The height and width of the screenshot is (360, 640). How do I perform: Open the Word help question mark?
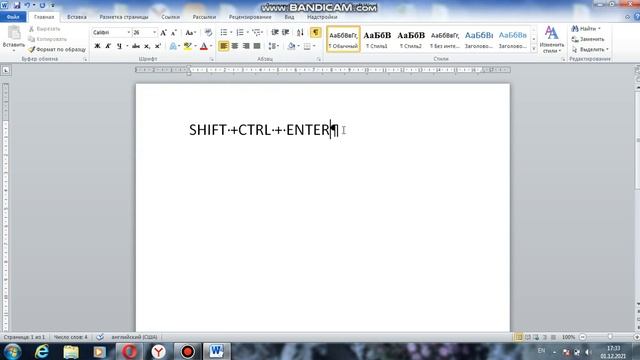pyautogui.click(x=637, y=17)
